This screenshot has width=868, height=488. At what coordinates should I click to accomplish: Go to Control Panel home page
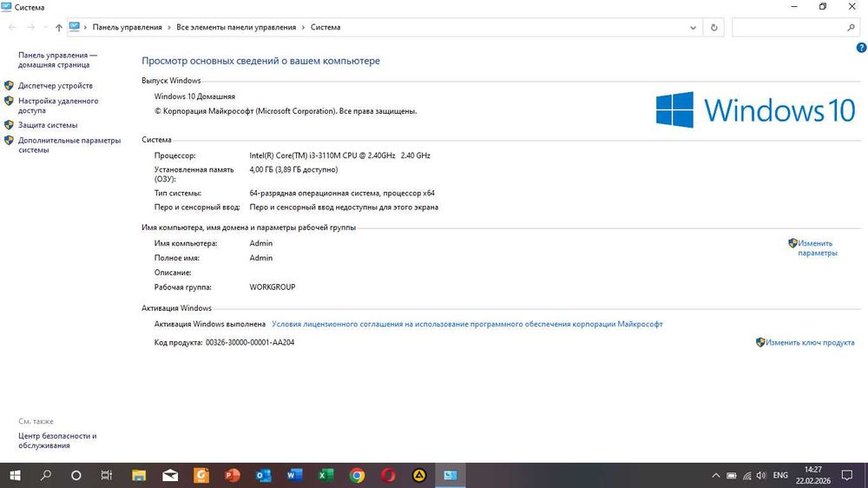pyautogui.click(x=57, y=60)
